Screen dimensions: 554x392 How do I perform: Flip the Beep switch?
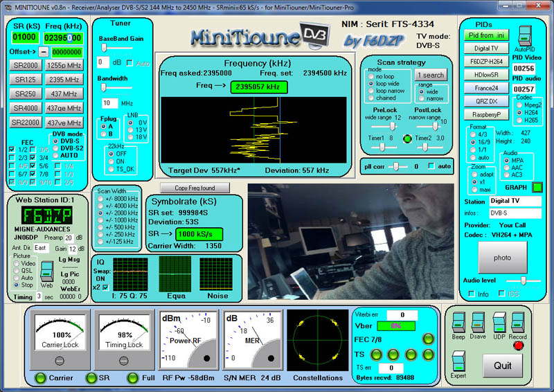tap(458, 322)
